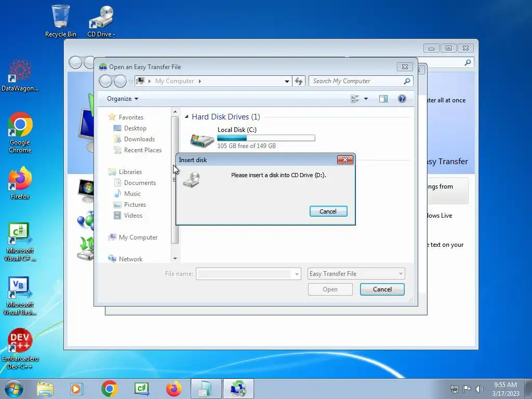Expand the My Computer breadcrumb arrow
This screenshot has width=532, height=399.
[x=200, y=81]
